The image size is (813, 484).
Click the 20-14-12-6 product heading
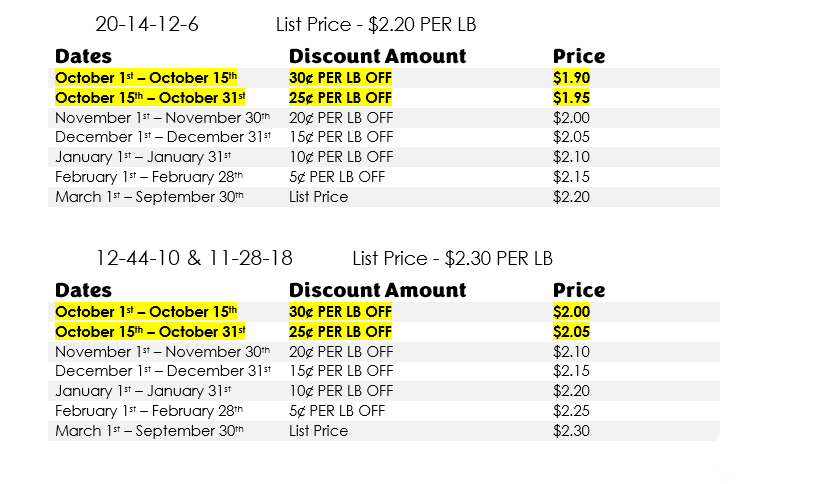pyautogui.click(x=146, y=24)
